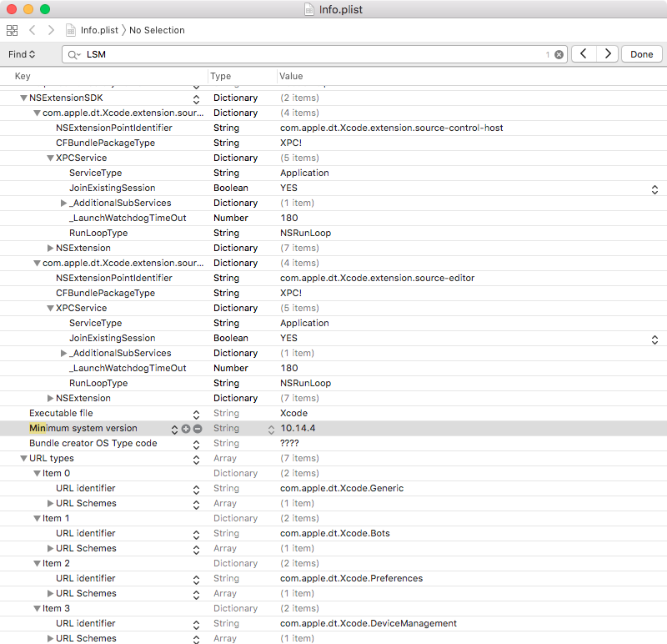
Task: Add a property with the plus icon
Action: click(x=185, y=428)
